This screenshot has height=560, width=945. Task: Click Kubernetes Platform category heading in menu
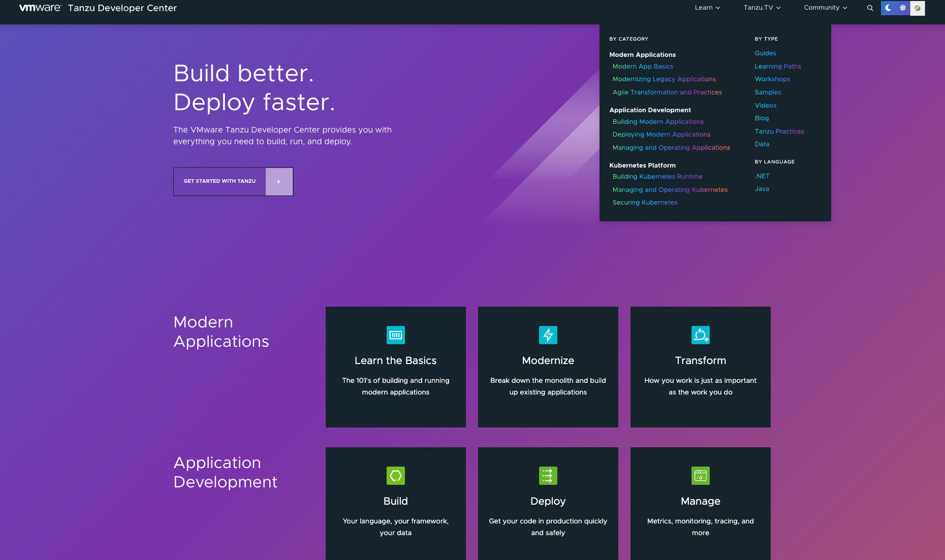pos(642,166)
